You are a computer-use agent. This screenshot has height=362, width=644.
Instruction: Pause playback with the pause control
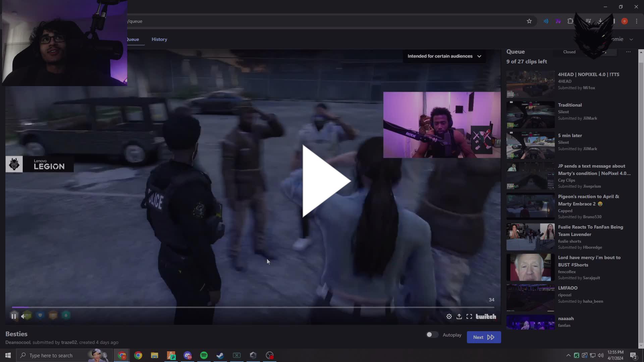click(x=14, y=316)
